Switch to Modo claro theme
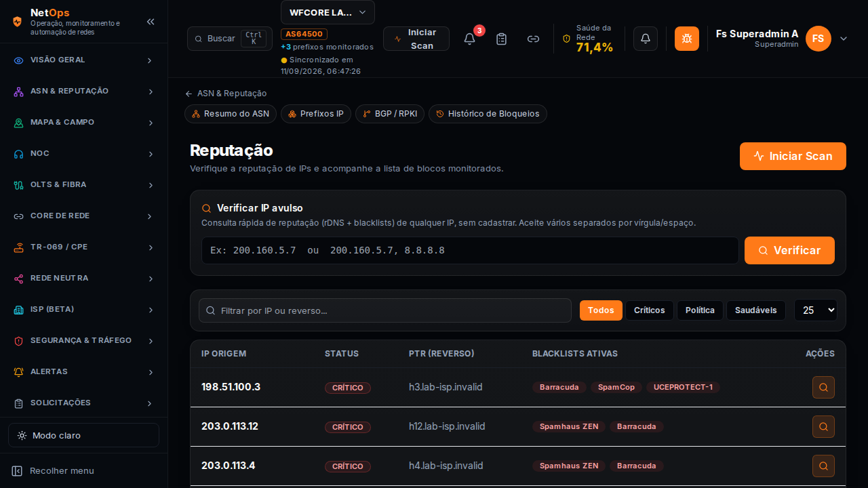868x488 pixels. (x=83, y=435)
